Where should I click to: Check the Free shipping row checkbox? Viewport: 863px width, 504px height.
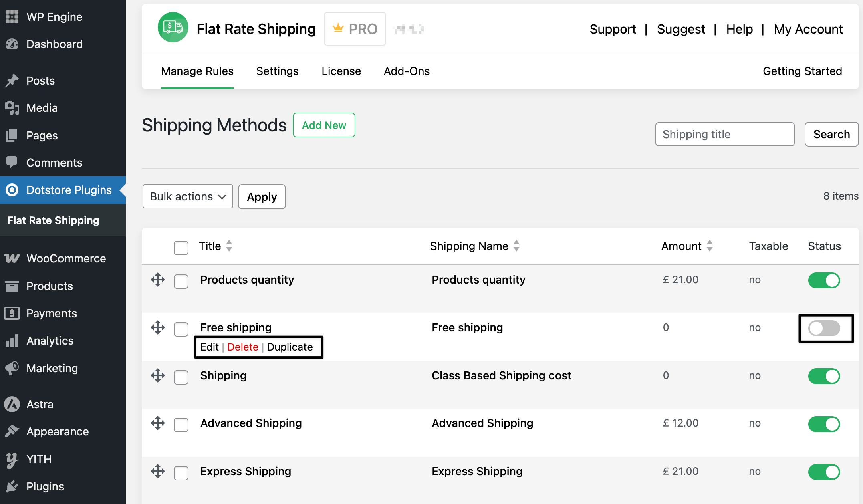[x=181, y=329]
